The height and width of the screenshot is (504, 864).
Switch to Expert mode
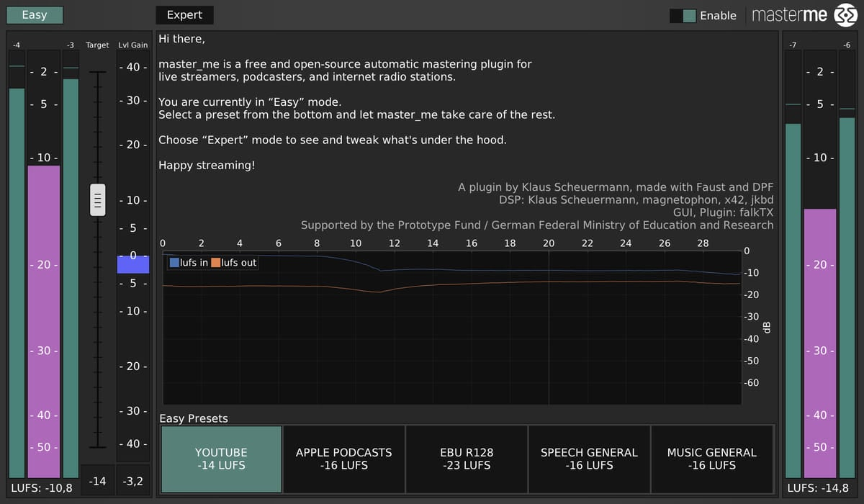point(184,15)
